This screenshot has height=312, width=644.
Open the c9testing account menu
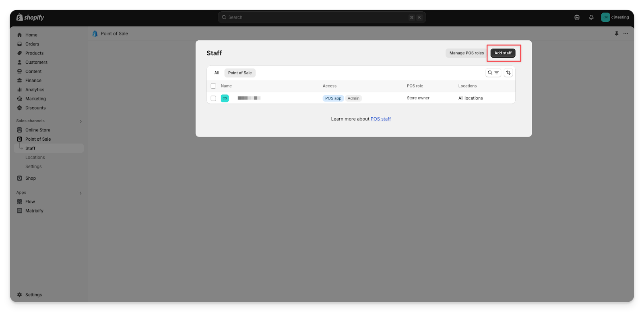coord(615,17)
